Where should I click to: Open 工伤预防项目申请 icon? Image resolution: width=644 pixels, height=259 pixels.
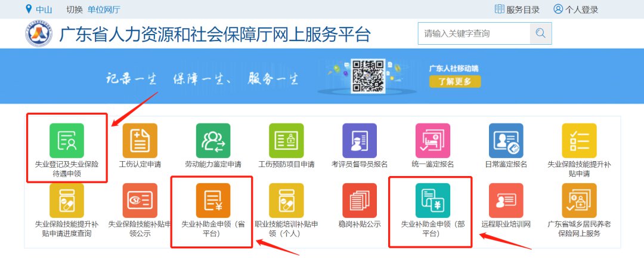pos(286,141)
